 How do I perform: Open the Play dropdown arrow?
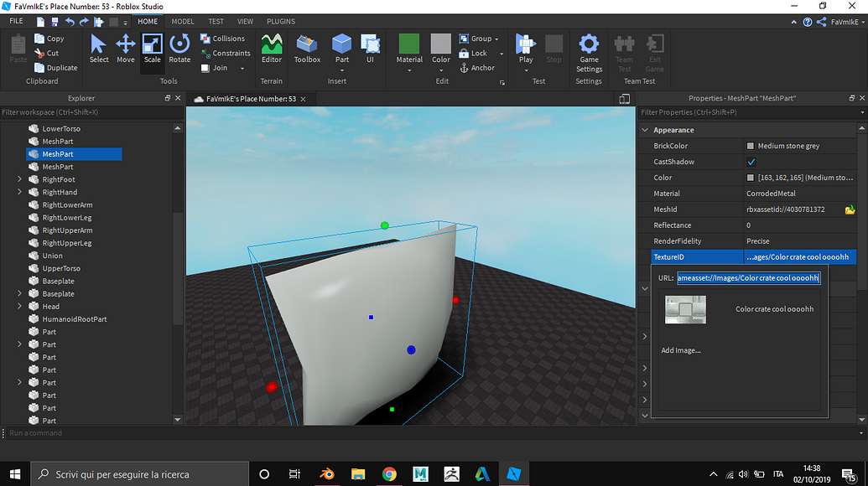[525, 70]
